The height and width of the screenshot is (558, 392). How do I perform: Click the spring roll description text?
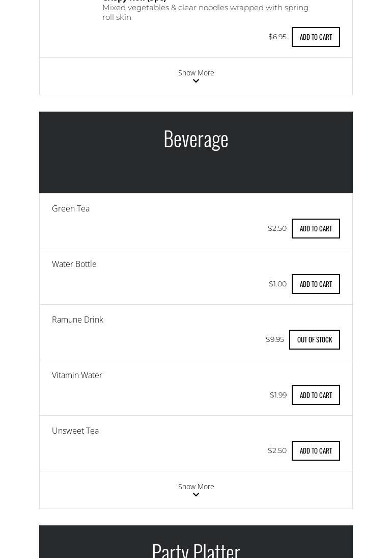coord(205,12)
